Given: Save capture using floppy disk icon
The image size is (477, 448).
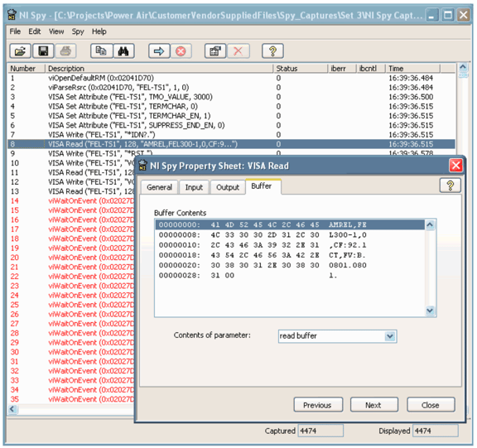Looking at the screenshot, I should click(43, 51).
